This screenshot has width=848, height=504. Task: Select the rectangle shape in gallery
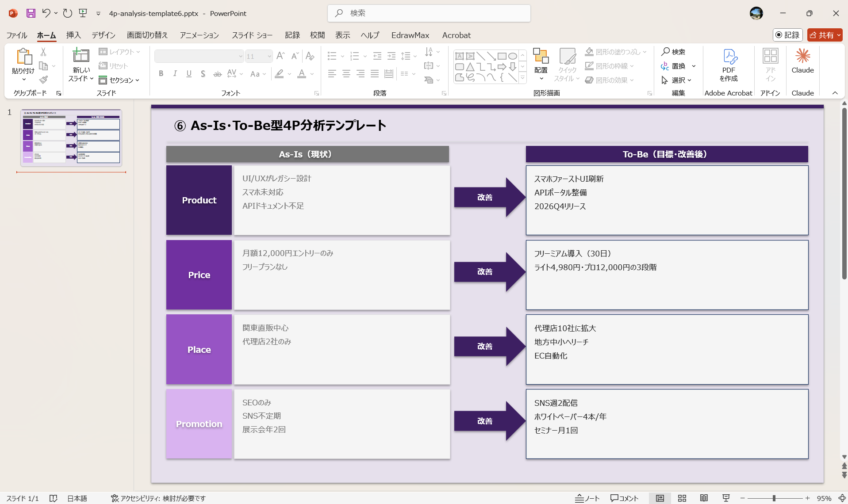coord(502,56)
